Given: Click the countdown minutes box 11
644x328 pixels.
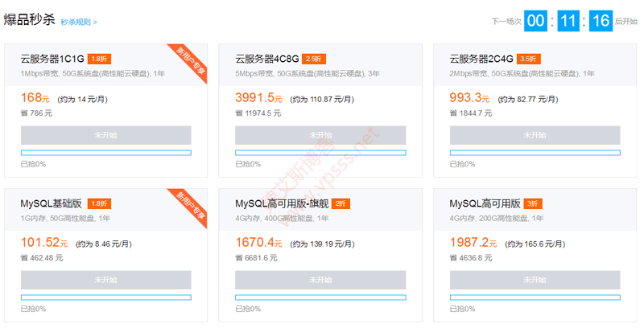Looking at the screenshot, I should pyautogui.click(x=568, y=21).
